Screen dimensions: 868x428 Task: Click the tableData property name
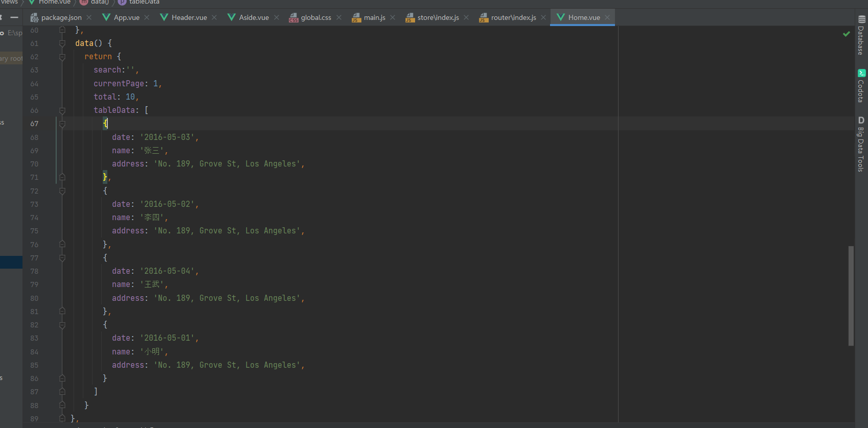click(x=114, y=110)
